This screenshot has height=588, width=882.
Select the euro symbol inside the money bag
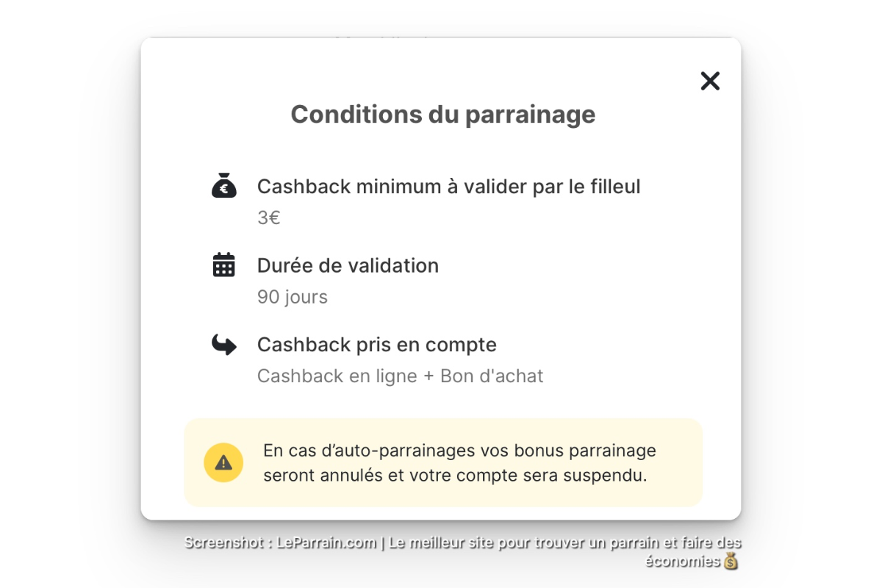[223, 189]
